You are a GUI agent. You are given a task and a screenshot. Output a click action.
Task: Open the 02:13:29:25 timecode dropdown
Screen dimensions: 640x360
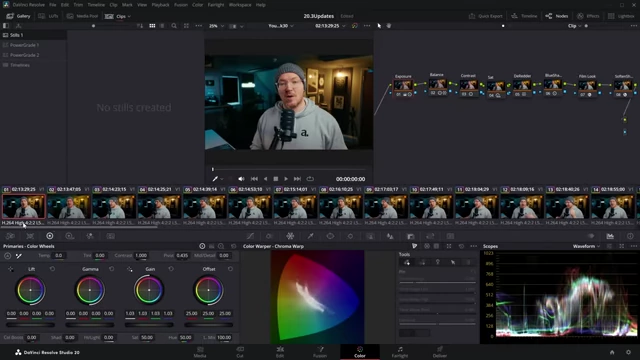pyautogui.click(x=330, y=26)
